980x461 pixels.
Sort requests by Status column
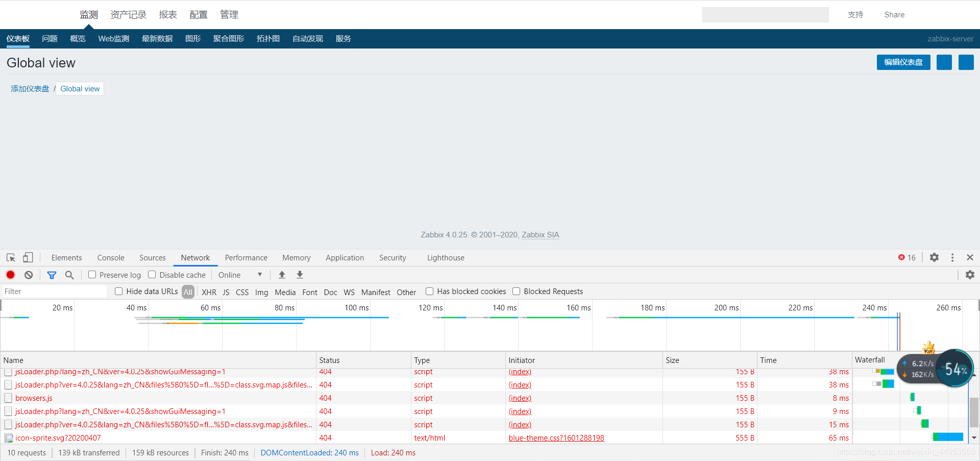click(x=363, y=360)
